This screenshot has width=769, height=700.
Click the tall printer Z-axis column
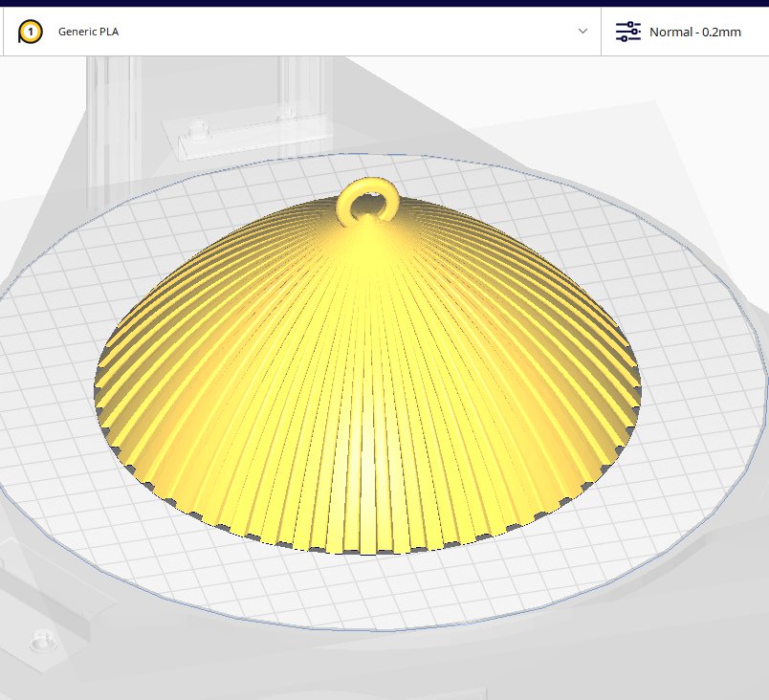point(114,132)
